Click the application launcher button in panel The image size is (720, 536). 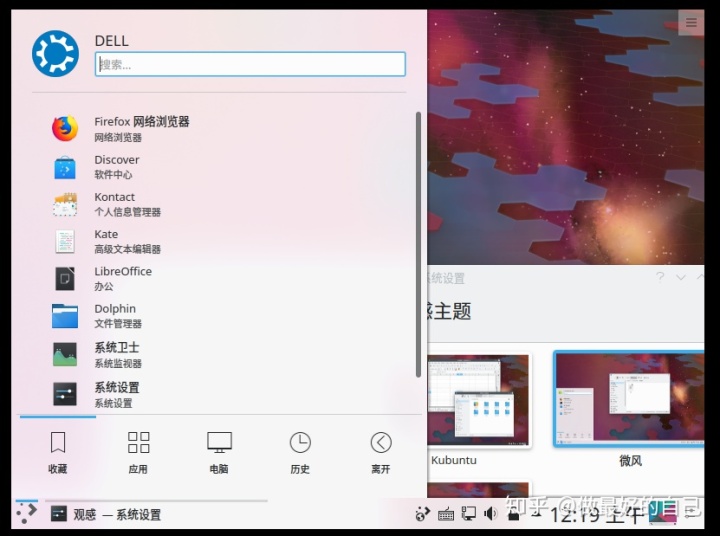point(27,513)
